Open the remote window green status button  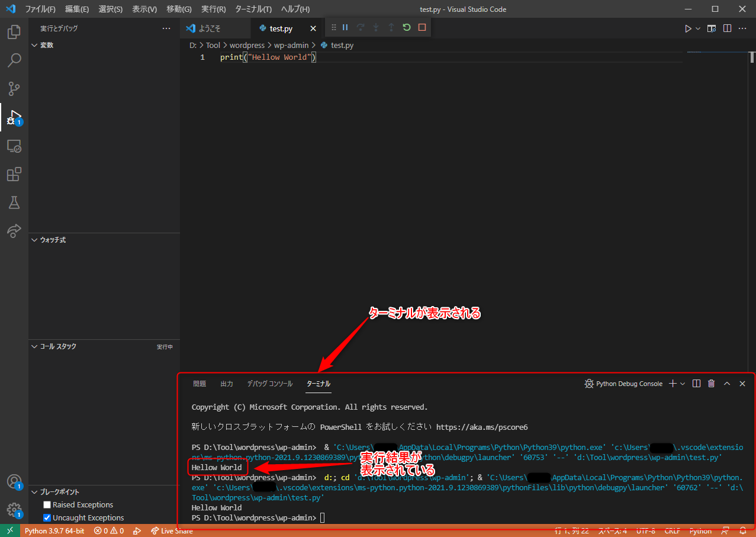coord(10,531)
